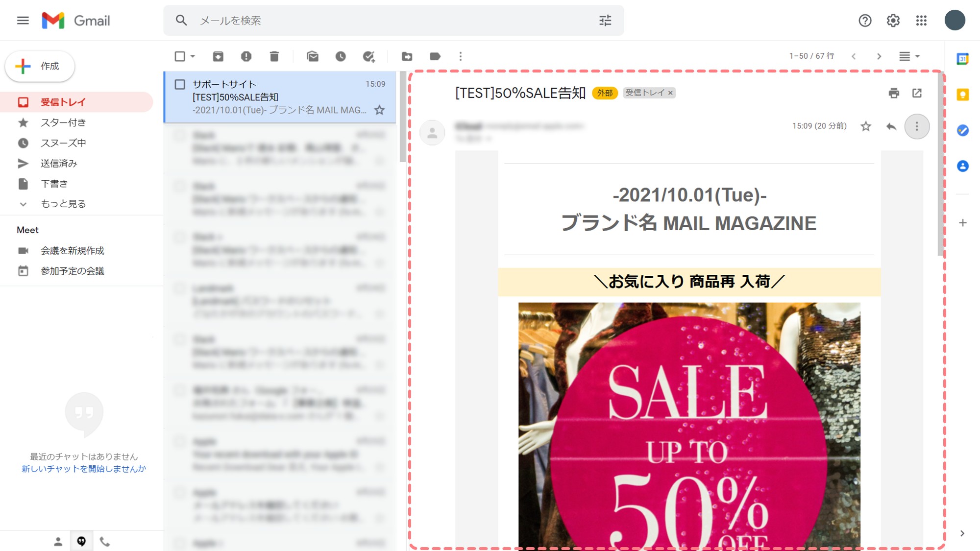Open 送信済み folder
980x551 pixels.
76,164
